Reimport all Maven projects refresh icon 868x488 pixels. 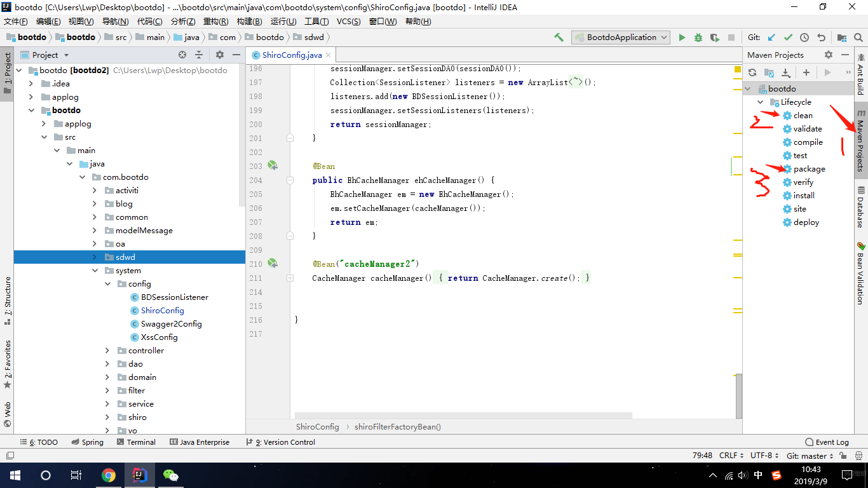click(752, 72)
